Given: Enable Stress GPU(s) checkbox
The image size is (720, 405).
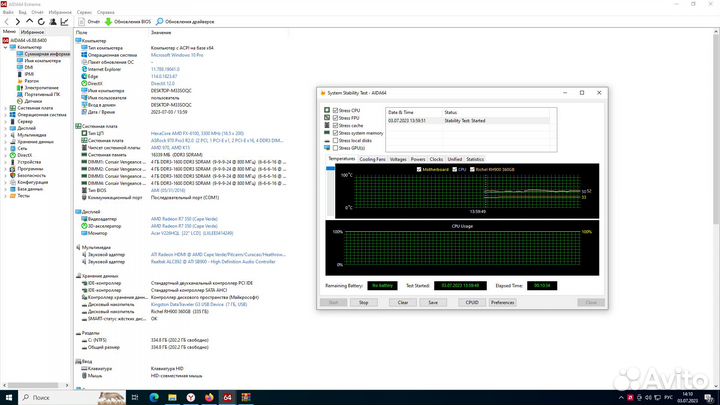Looking at the screenshot, I should (x=335, y=148).
